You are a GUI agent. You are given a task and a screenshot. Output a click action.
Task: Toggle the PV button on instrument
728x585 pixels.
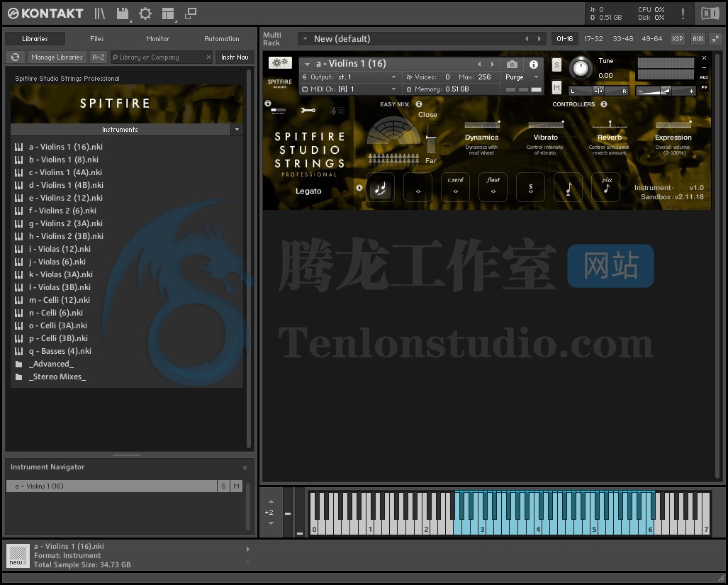[705, 87]
